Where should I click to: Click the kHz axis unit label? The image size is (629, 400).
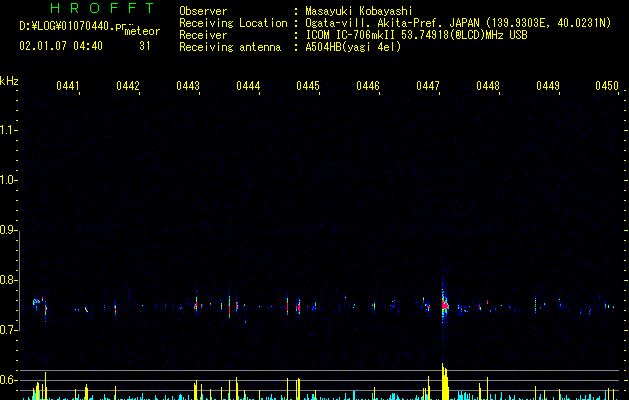click(x=9, y=81)
